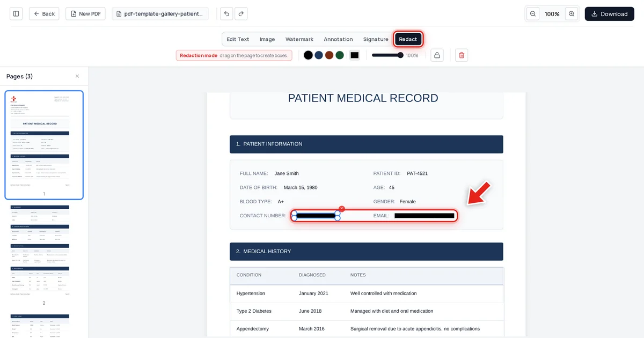Image resolution: width=644 pixels, height=338 pixels.
Task: Click the 100% zoom level
Action: click(552, 14)
